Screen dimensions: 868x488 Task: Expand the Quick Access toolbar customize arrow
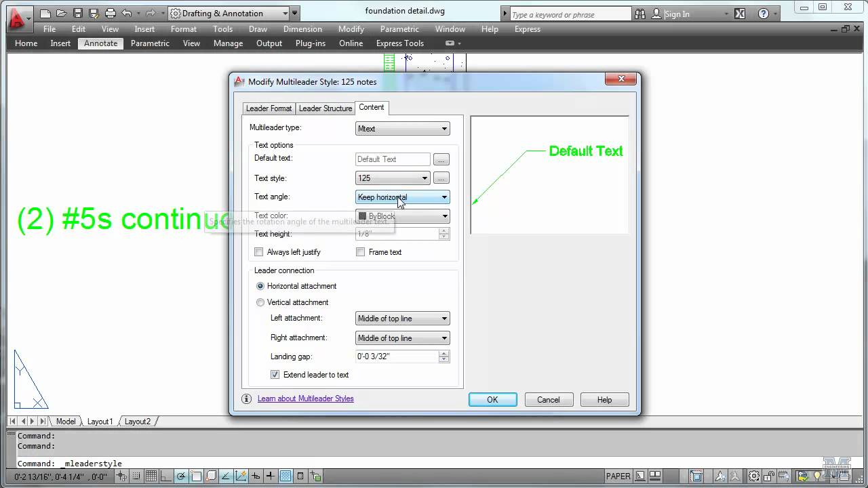click(x=294, y=14)
